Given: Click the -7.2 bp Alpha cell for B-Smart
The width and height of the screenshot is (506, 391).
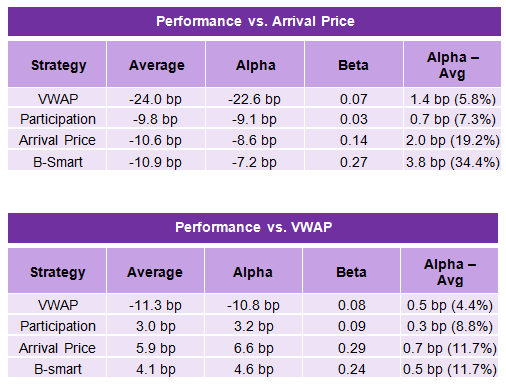Looking at the screenshot, I should pos(255,162).
